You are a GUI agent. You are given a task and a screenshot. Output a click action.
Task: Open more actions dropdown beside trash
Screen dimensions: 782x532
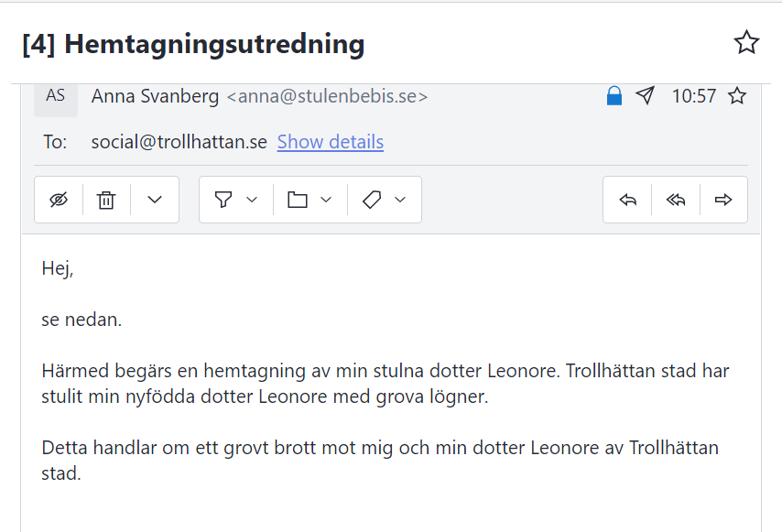point(155,200)
